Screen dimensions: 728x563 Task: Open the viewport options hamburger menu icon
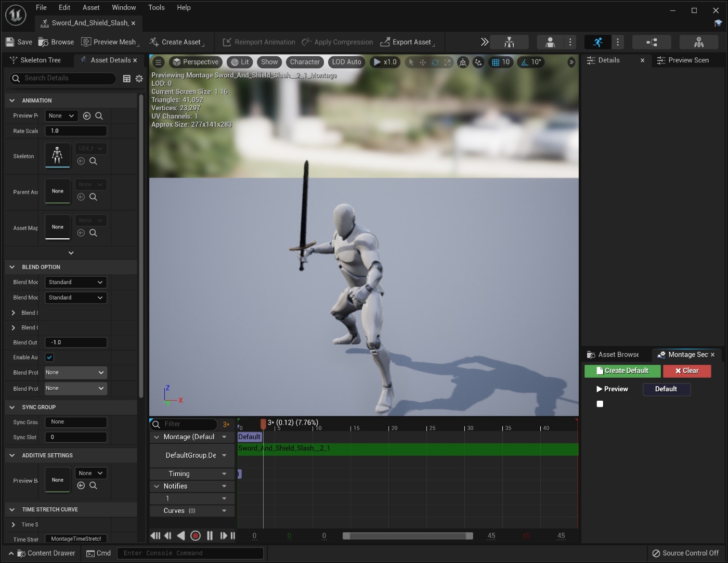click(x=158, y=62)
